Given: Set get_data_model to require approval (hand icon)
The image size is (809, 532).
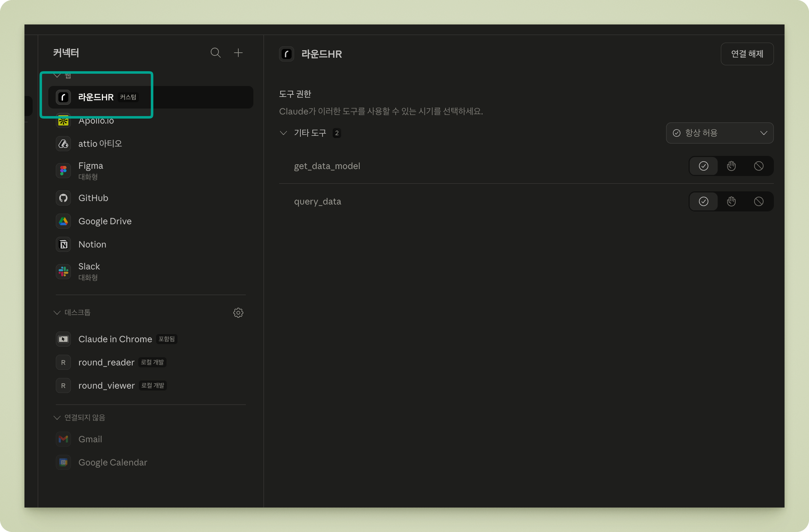Looking at the screenshot, I should pyautogui.click(x=731, y=166).
